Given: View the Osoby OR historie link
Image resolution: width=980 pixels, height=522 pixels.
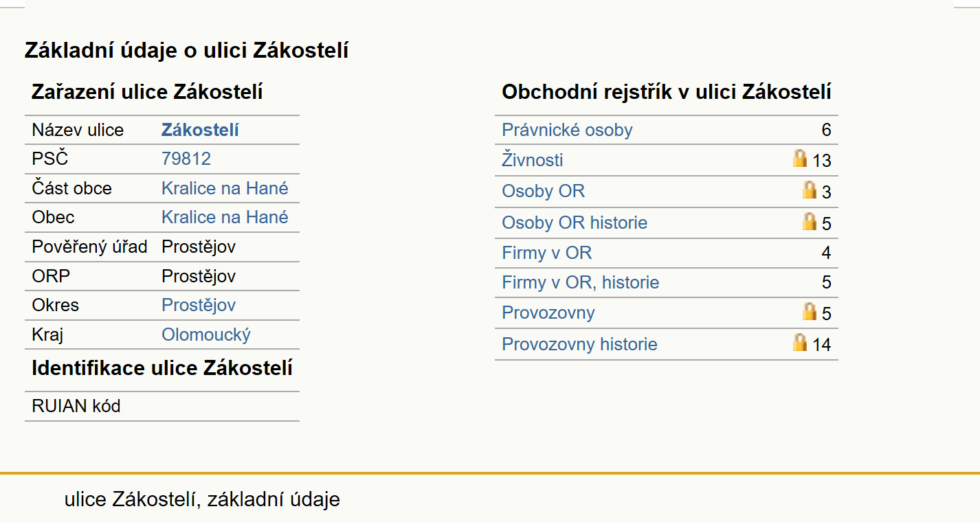Looking at the screenshot, I should (x=575, y=223).
